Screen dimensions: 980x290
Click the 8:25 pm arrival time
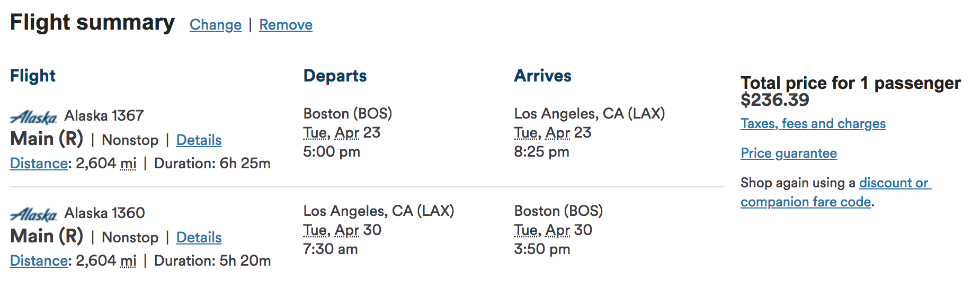tap(541, 152)
